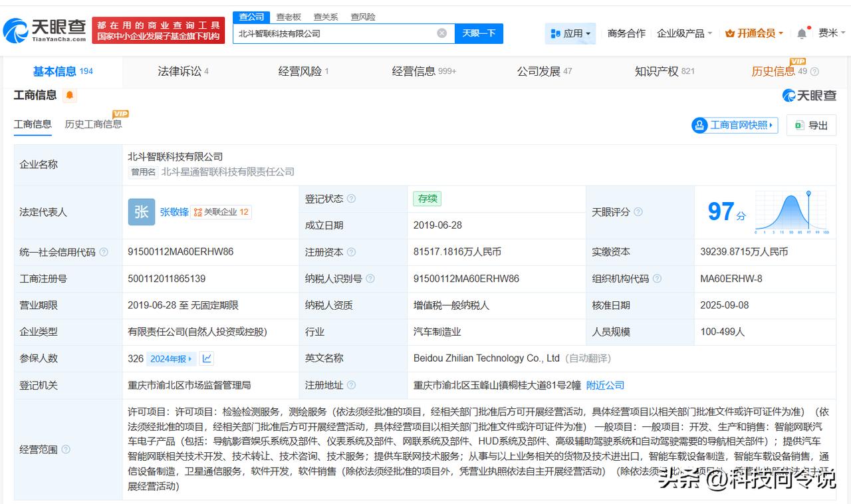Open the 费米 account menu

pos(832,33)
